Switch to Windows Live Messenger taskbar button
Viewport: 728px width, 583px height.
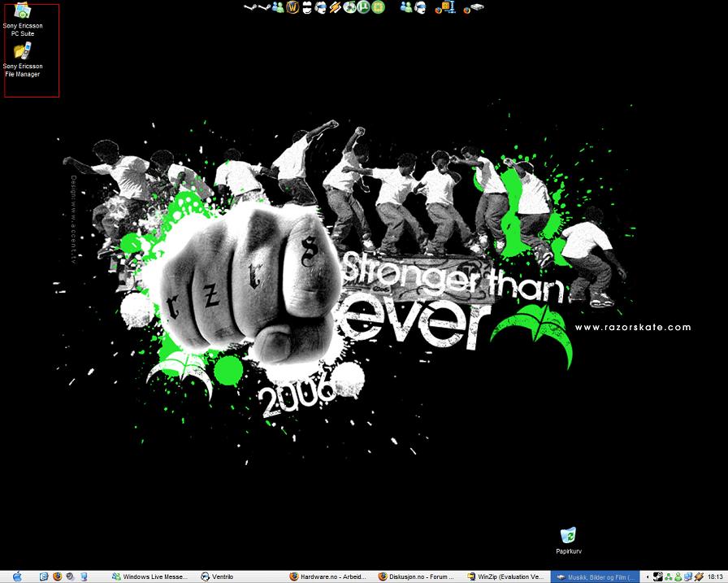(x=149, y=576)
